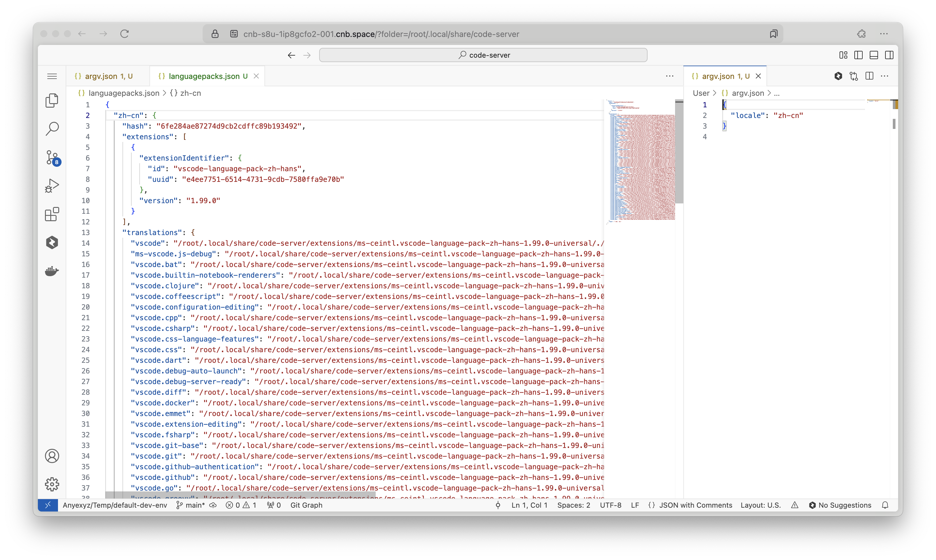Open Git Graph from status bar

click(306, 505)
